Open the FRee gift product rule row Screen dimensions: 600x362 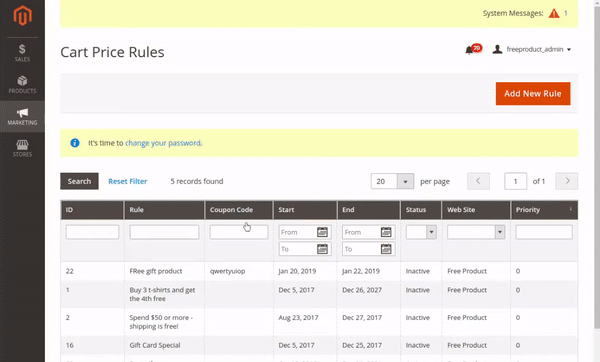(318, 271)
